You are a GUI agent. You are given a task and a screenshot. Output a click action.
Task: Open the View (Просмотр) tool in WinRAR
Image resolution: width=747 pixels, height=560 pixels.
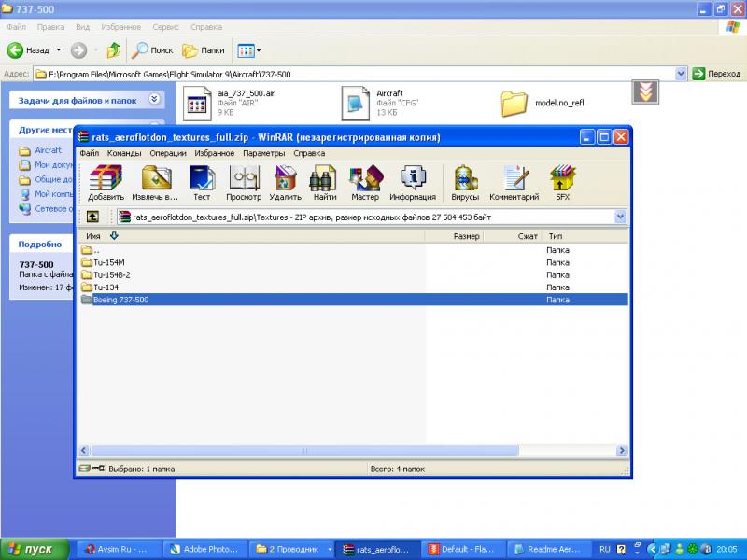244,182
